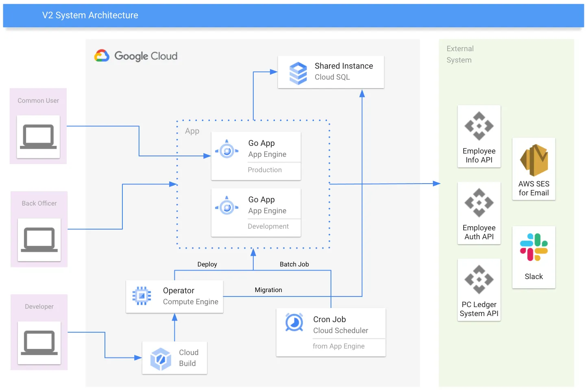Select the Slack logo icon

point(534,247)
